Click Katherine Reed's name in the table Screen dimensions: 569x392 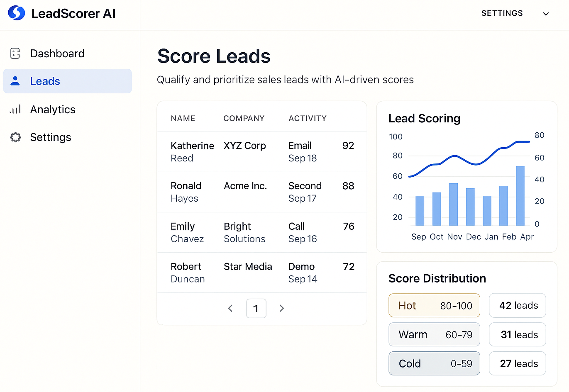pyautogui.click(x=192, y=151)
